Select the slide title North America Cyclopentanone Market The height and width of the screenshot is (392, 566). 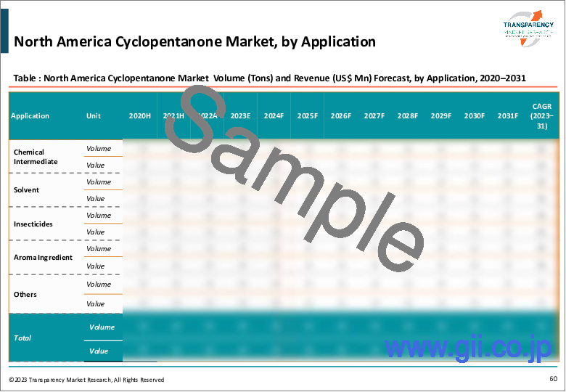click(x=194, y=41)
